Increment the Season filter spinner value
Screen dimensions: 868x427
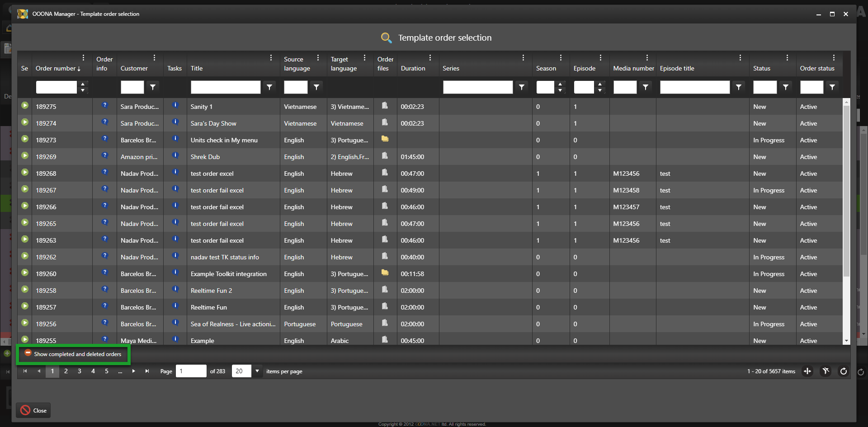[560, 84]
